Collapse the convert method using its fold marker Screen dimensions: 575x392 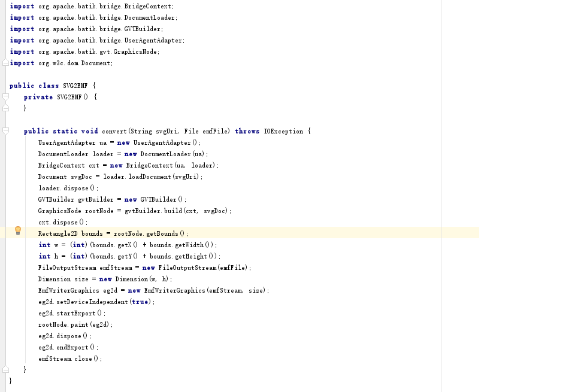pos(5,131)
